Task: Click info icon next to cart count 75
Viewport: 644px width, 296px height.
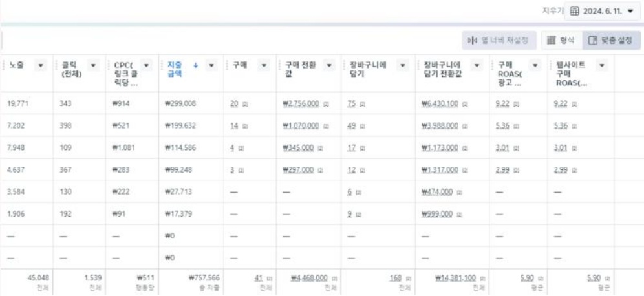Action: pos(362,104)
